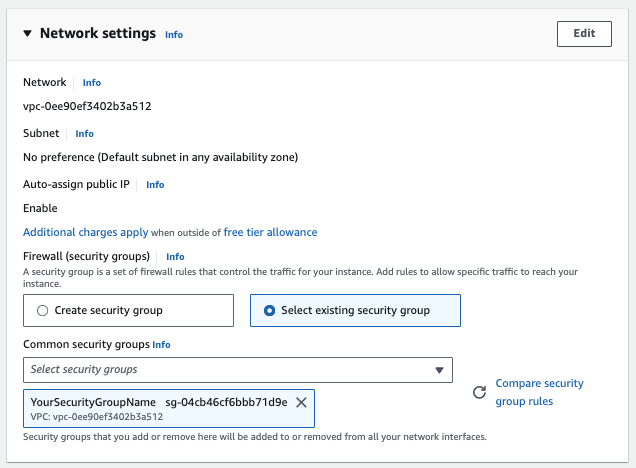Open Info next to Common security groups
Image resolution: width=636 pixels, height=468 pixels.
click(x=162, y=345)
